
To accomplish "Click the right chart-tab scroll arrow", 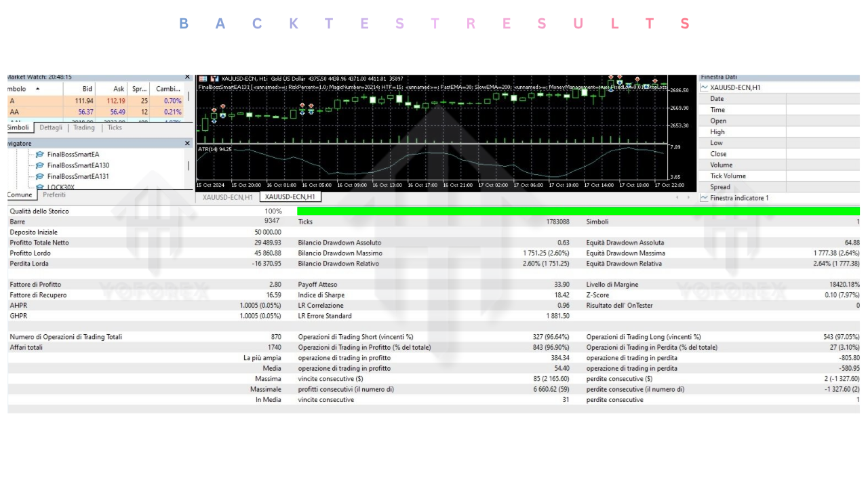I will [688, 197].
